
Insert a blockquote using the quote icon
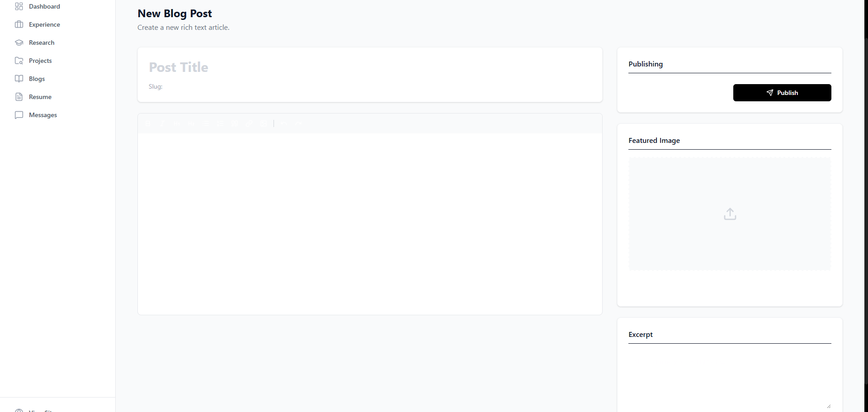pos(235,123)
